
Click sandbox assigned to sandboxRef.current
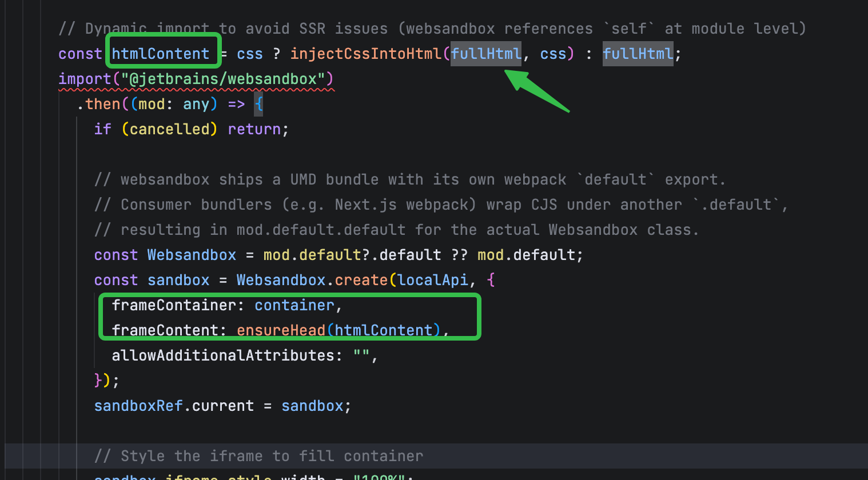pyautogui.click(x=312, y=406)
